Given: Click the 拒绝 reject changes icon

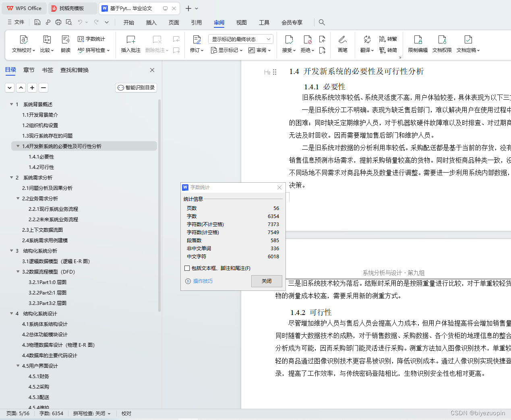Looking at the screenshot, I should coord(308,39).
